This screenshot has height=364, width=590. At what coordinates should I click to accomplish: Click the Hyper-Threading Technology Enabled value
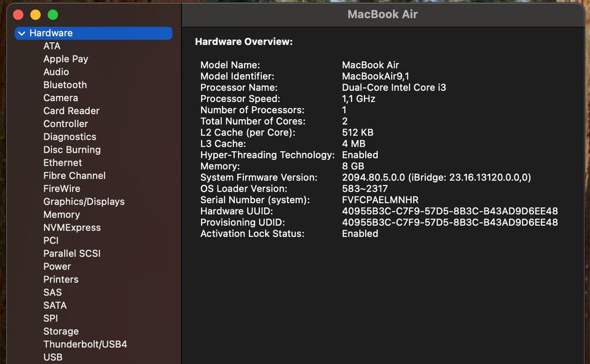coord(360,155)
